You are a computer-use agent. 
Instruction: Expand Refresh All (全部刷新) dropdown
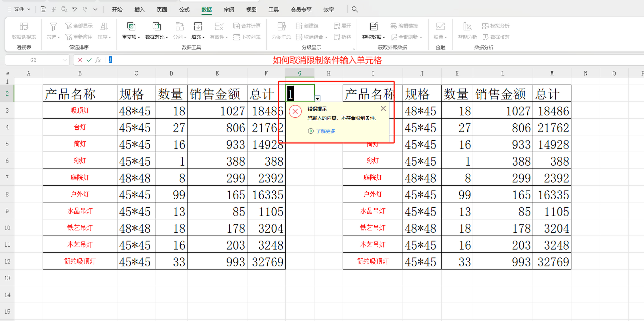click(421, 37)
